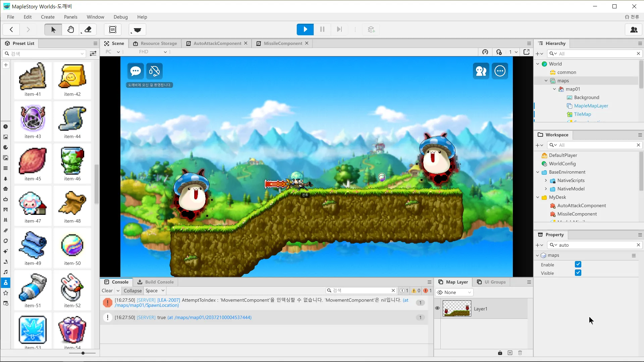Switch to the Build Console tab
Image resolution: width=644 pixels, height=362 pixels.
point(156,282)
